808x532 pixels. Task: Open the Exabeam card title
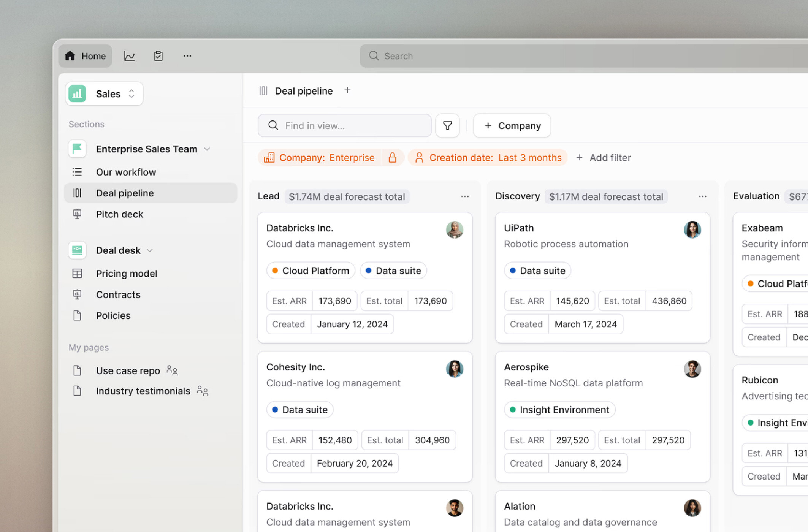pyautogui.click(x=762, y=228)
